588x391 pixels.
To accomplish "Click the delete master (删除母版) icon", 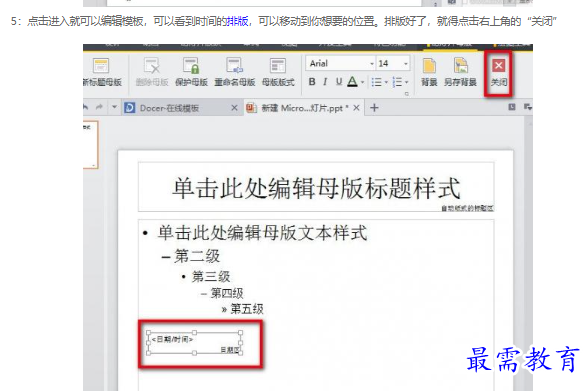I will (152, 66).
